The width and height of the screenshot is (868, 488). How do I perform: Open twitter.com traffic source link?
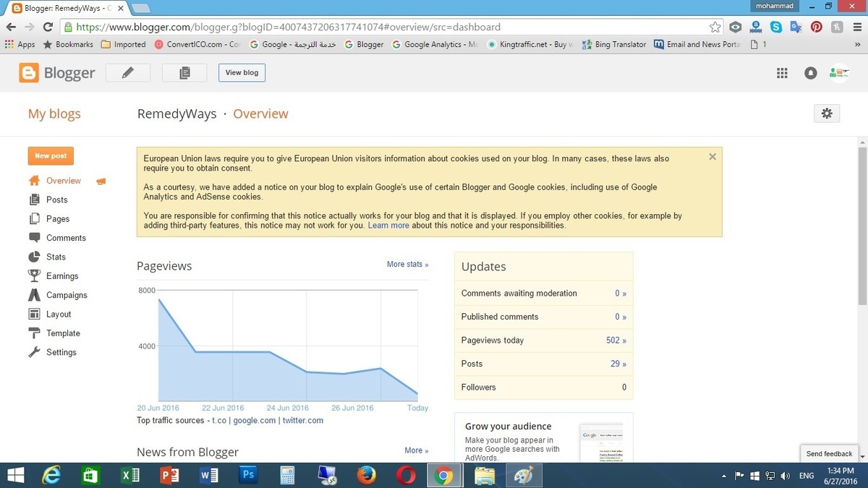(x=303, y=420)
